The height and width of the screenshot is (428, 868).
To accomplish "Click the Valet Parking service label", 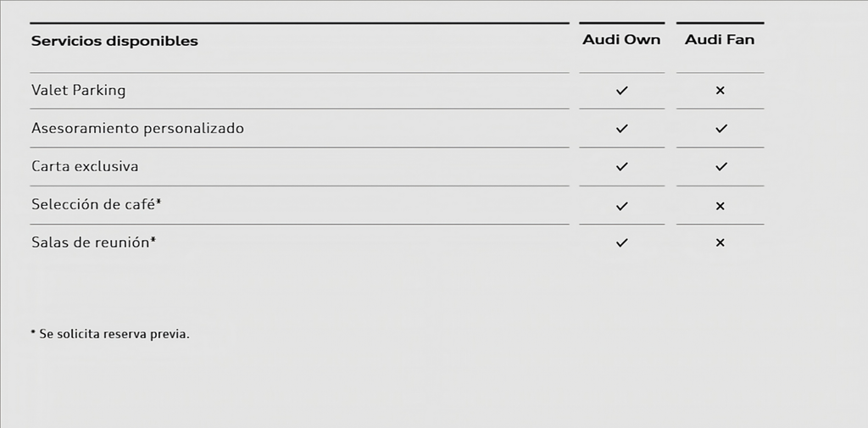I will 78,90.
